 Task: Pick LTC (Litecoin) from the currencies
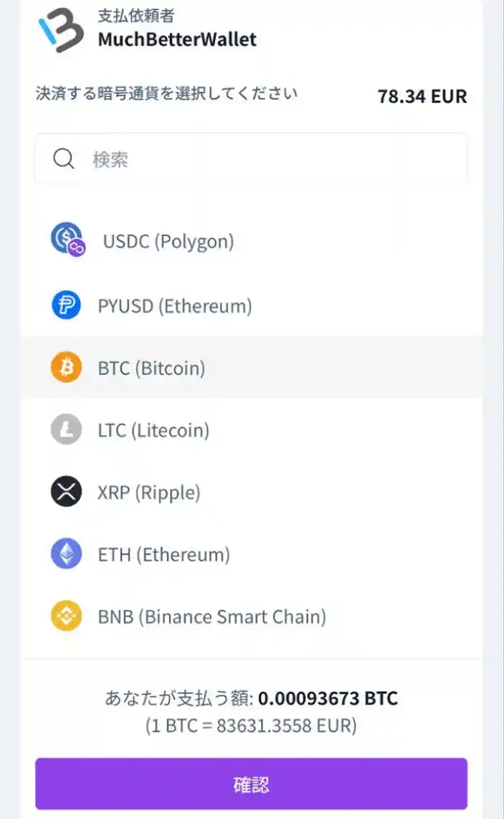click(153, 431)
